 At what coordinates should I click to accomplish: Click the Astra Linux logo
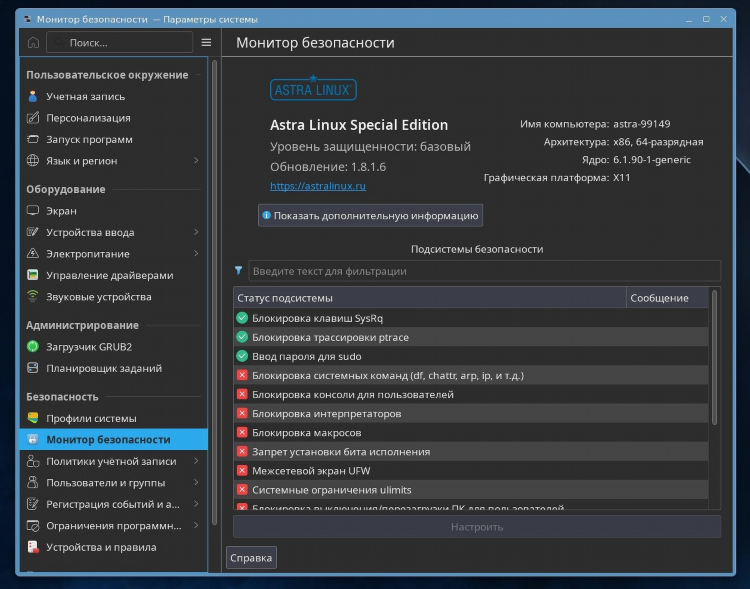[x=313, y=88]
